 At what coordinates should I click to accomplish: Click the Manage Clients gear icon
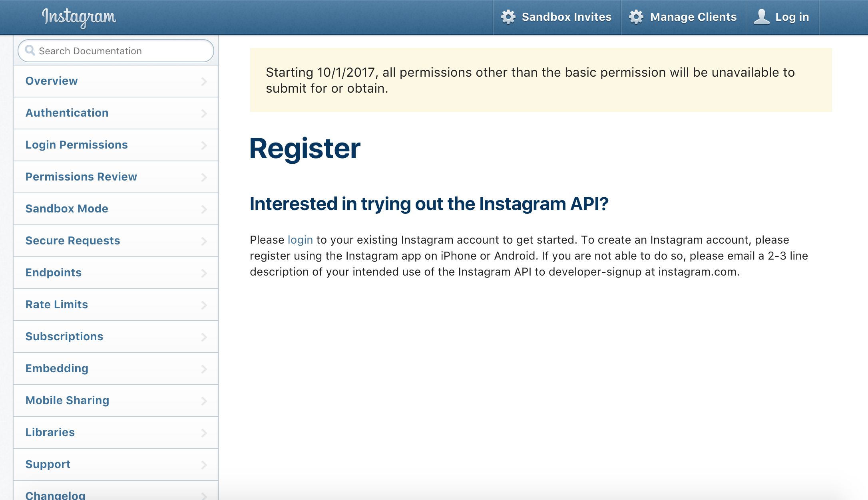(635, 16)
